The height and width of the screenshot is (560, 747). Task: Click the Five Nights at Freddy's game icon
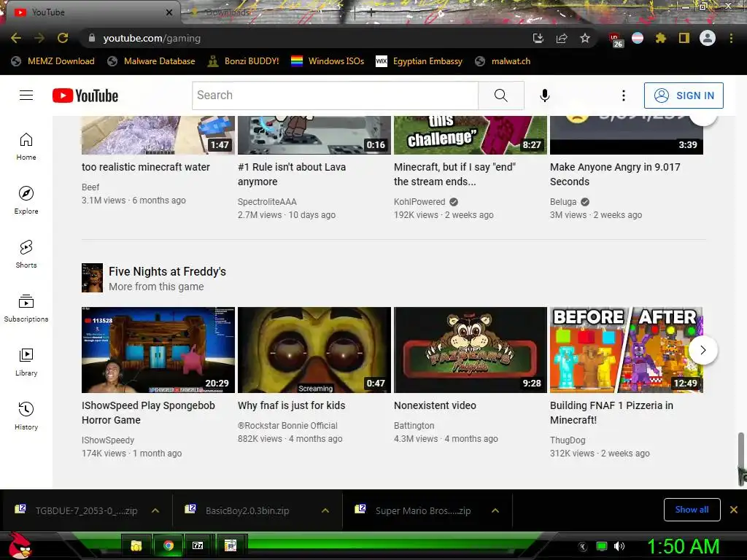click(x=92, y=278)
